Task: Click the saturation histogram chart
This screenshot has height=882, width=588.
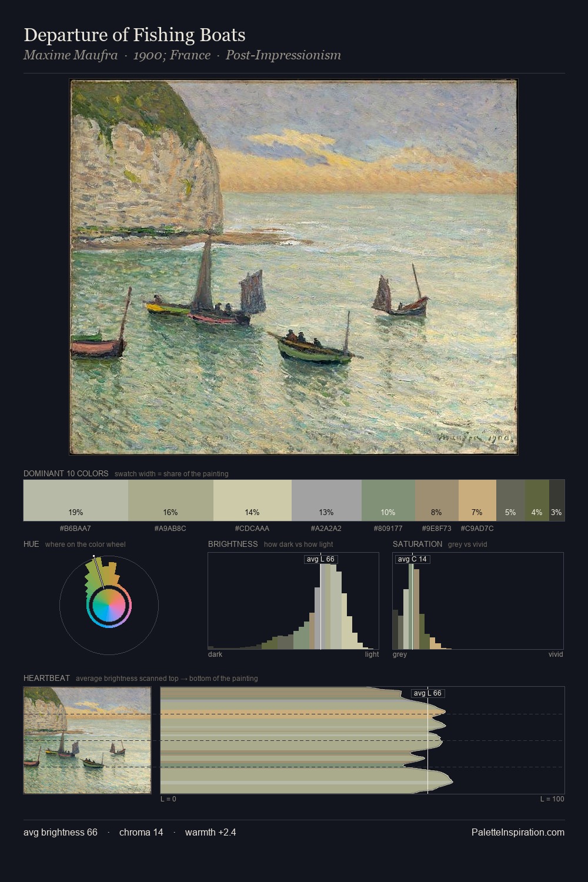Action: (478, 601)
